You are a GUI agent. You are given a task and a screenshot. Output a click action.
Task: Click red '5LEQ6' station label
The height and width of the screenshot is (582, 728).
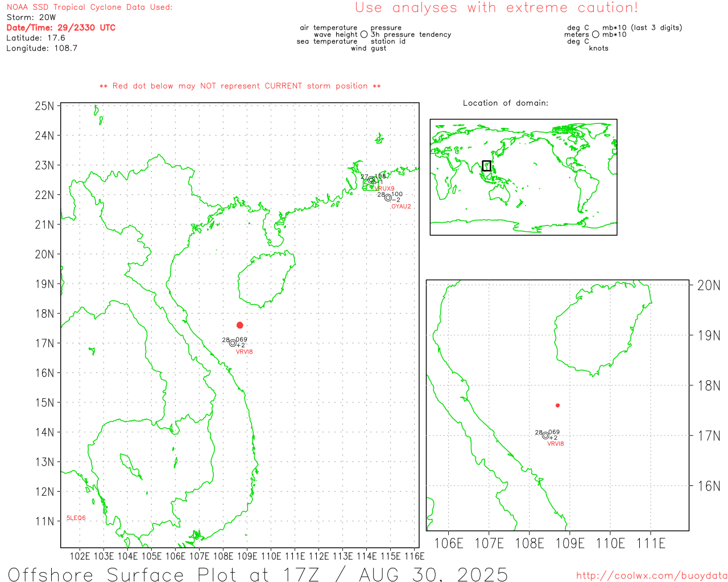(76, 518)
